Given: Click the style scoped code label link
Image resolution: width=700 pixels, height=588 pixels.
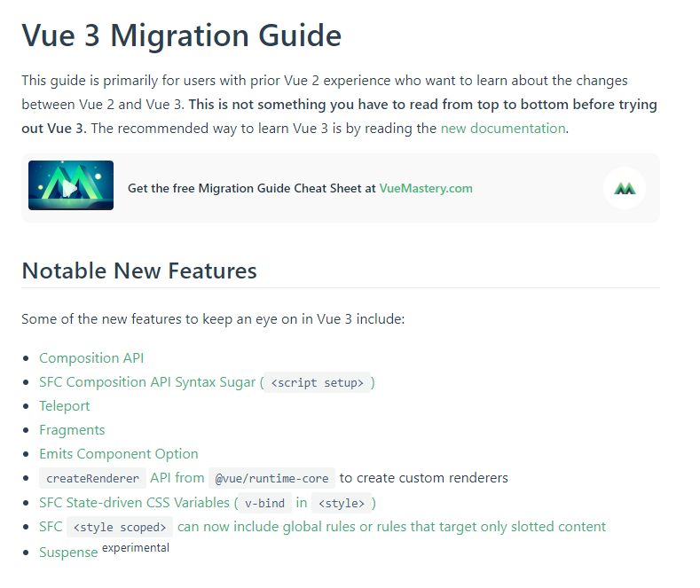Looking at the screenshot, I should [x=120, y=528].
